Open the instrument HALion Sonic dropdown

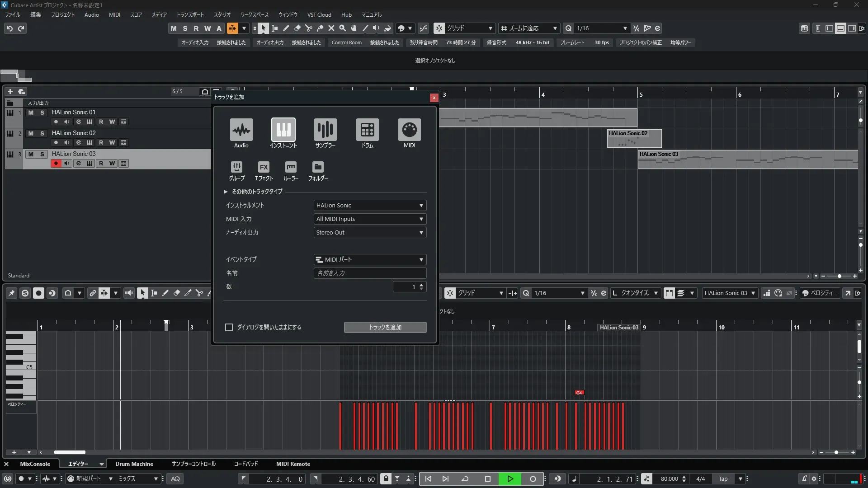(x=370, y=206)
